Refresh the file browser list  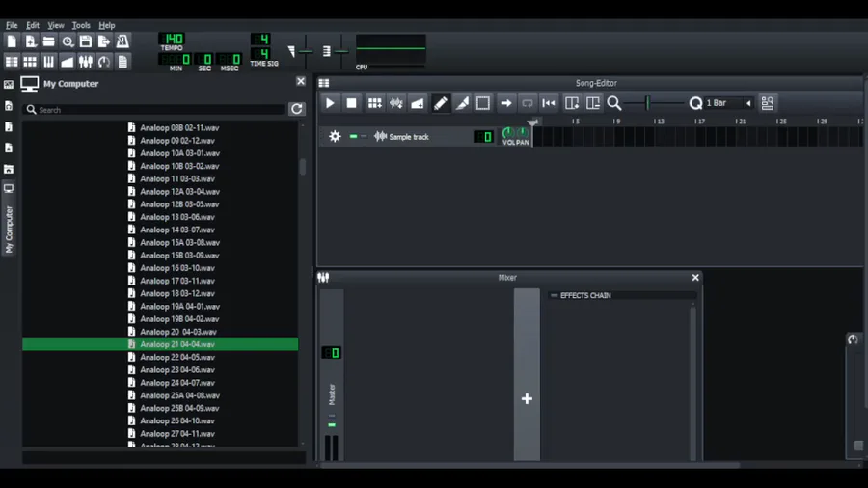(x=297, y=109)
